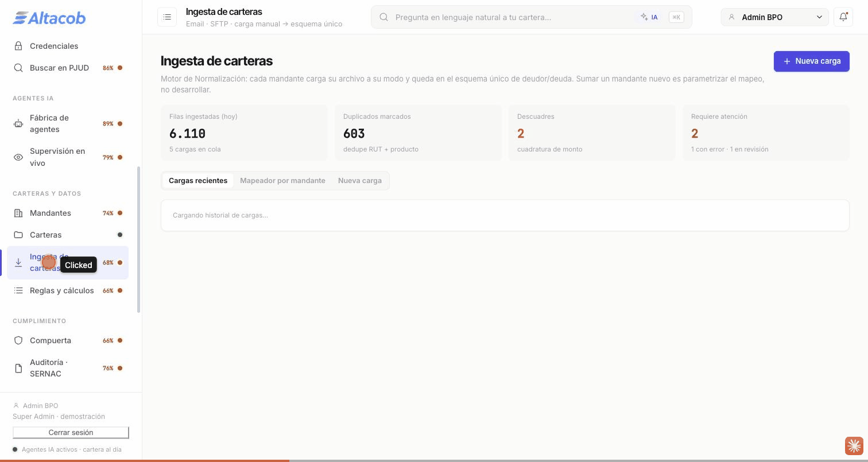The width and height of the screenshot is (868, 462).
Task: Click the Filas ingestadas value 6.110
Action: coord(187,134)
